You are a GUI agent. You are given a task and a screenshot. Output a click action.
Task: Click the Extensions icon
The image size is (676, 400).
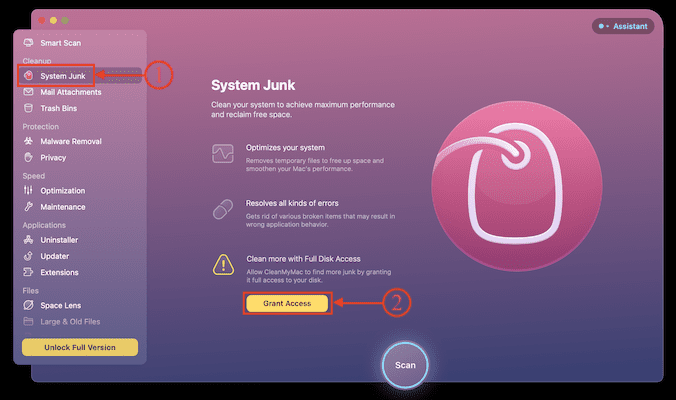[28, 272]
